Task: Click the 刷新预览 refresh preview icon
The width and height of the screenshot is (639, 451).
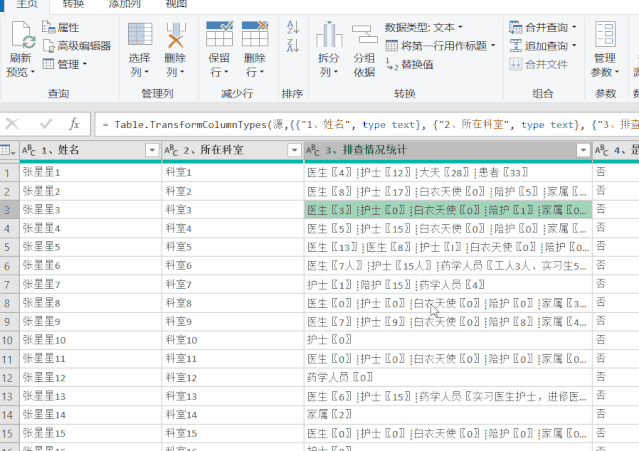Action: click(x=22, y=35)
